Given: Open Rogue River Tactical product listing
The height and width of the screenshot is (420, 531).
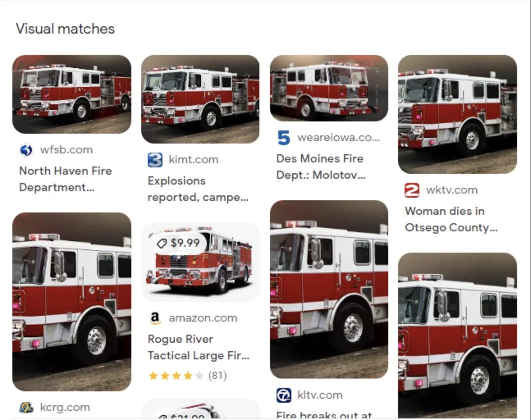Looking at the screenshot, I should pyautogui.click(x=199, y=347).
